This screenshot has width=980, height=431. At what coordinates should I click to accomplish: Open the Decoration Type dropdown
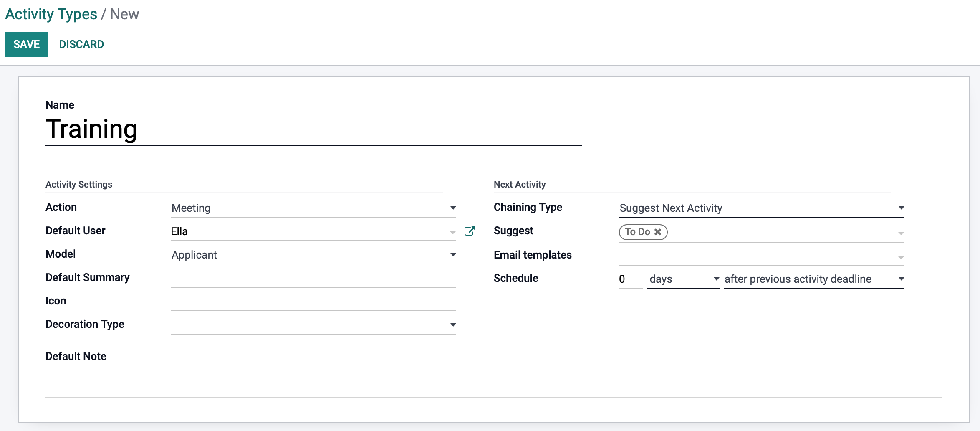coord(313,325)
